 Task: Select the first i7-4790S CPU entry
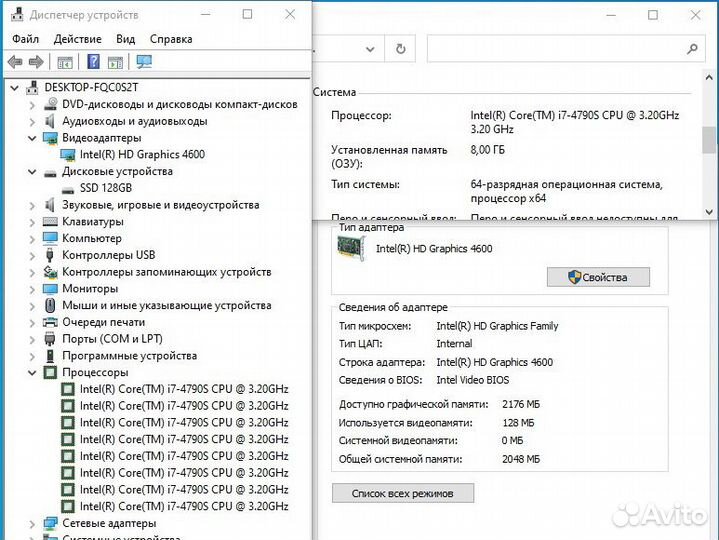(x=184, y=389)
